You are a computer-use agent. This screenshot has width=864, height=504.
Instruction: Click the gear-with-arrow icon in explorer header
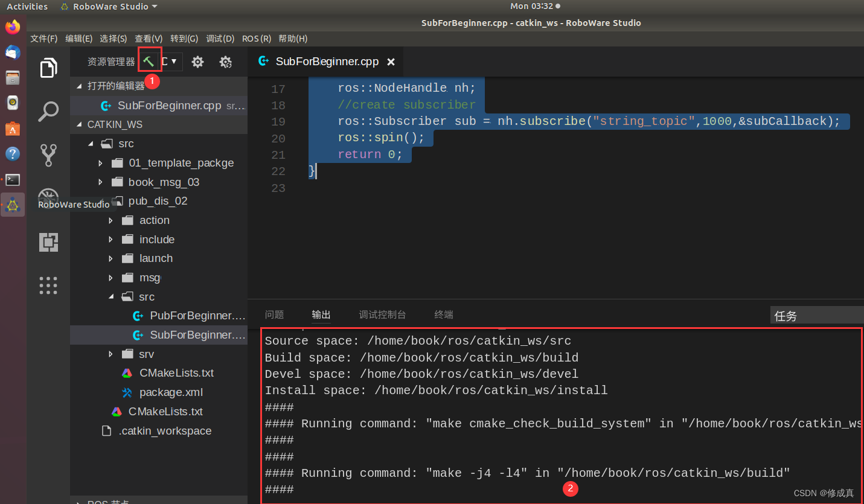click(x=225, y=62)
